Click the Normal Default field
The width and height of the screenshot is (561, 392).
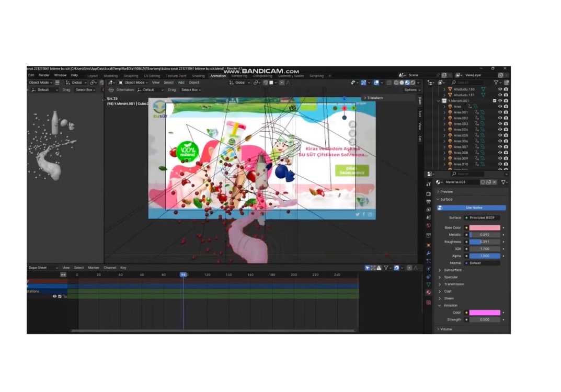point(482,263)
